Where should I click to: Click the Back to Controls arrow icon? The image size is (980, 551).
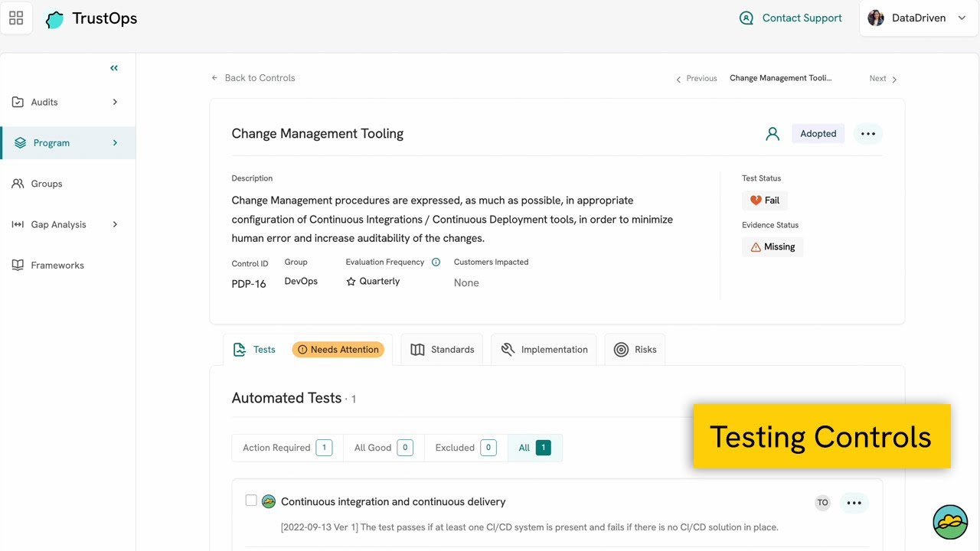pos(215,78)
